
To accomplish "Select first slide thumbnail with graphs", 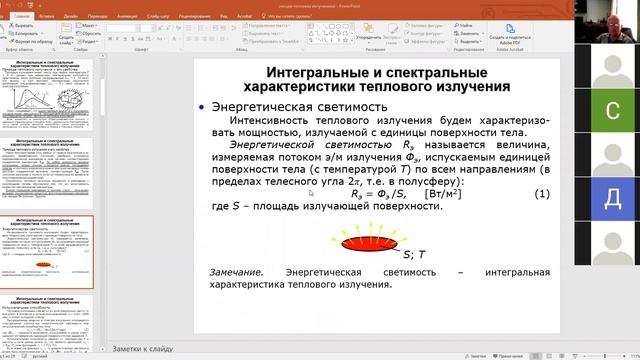I will (x=47, y=95).
